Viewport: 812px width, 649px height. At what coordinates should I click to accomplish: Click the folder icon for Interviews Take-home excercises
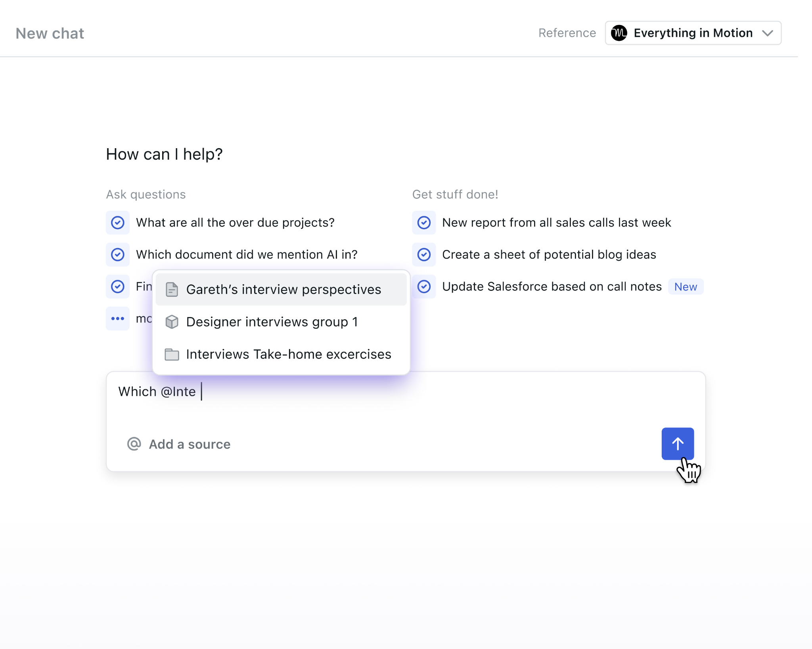[172, 354]
